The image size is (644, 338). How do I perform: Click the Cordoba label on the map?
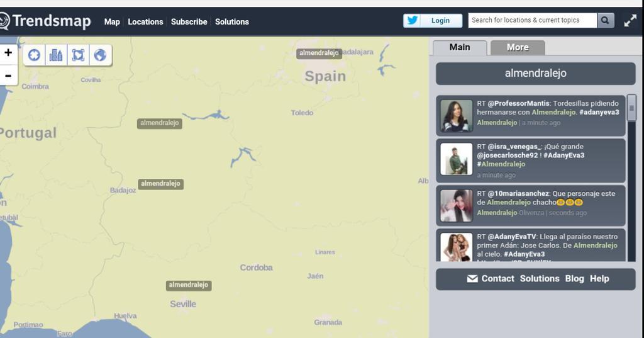click(x=257, y=268)
